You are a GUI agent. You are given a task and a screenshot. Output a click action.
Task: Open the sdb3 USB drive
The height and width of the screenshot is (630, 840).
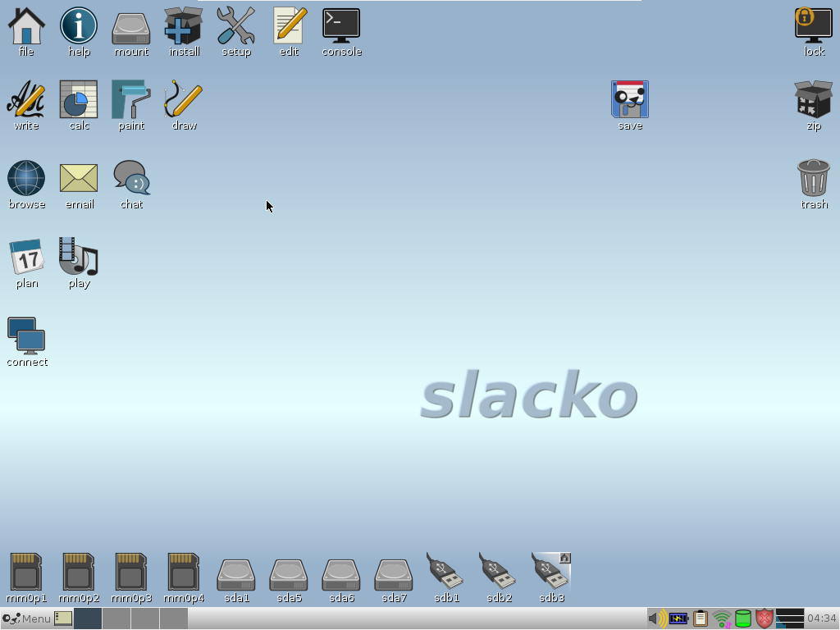[551, 571]
